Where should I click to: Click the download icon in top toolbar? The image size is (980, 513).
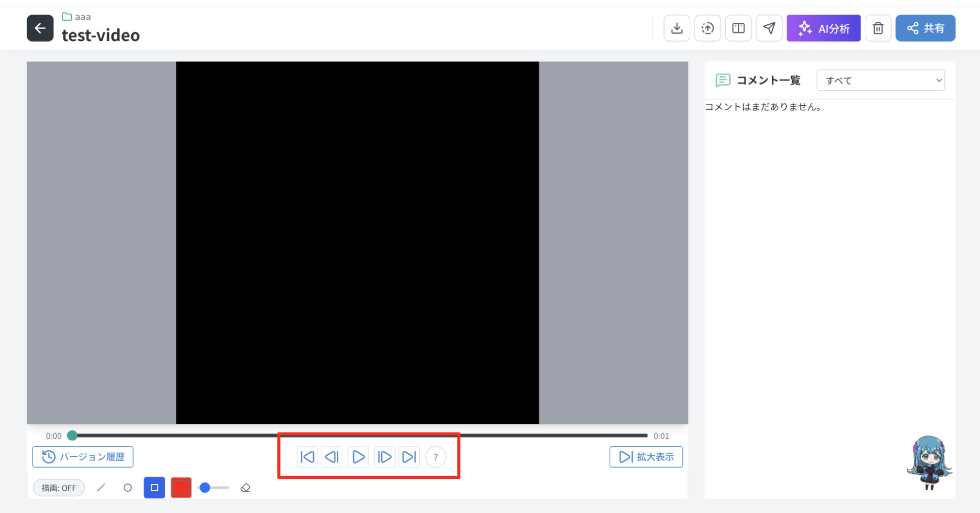coord(677,28)
